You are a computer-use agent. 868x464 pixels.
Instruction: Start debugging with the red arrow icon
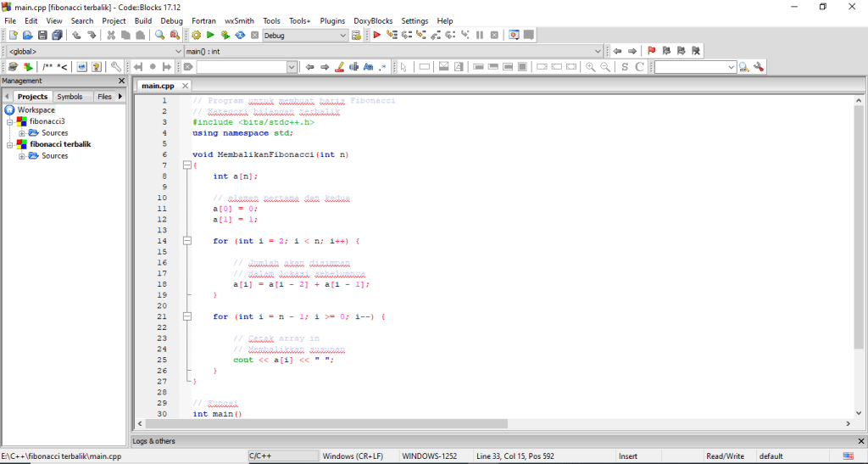pos(377,35)
